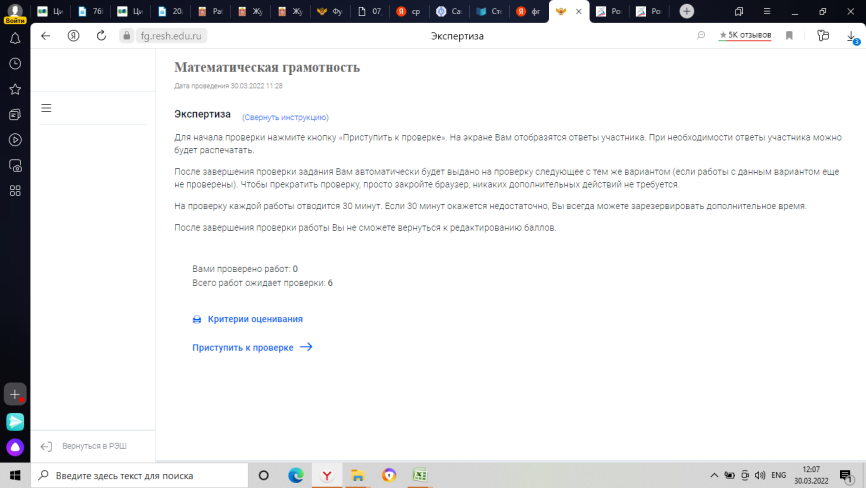866x488 pixels.
Task: Open a new browser tab
Action: point(687,11)
